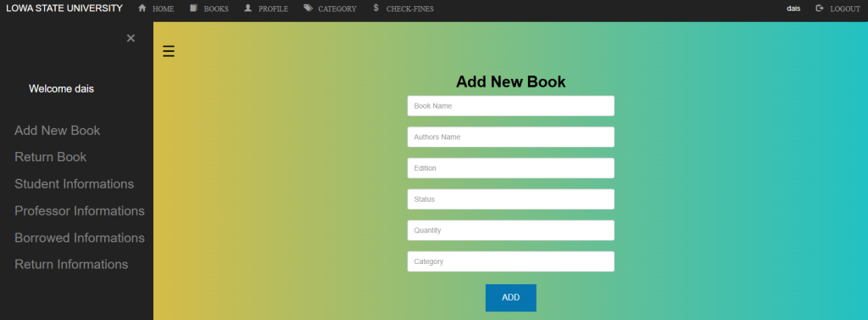Click the LOGOUT link
Viewport: 868px width, 320px height.
[845, 8]
